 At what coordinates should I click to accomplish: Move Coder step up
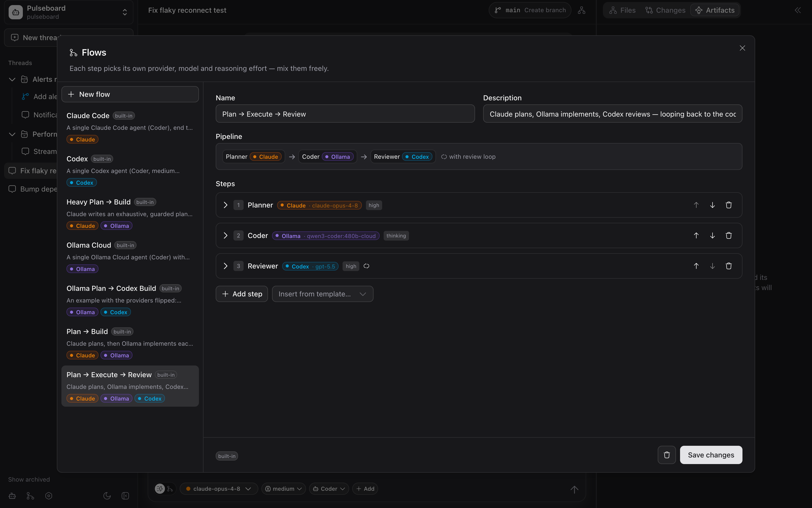click(696, 235)
